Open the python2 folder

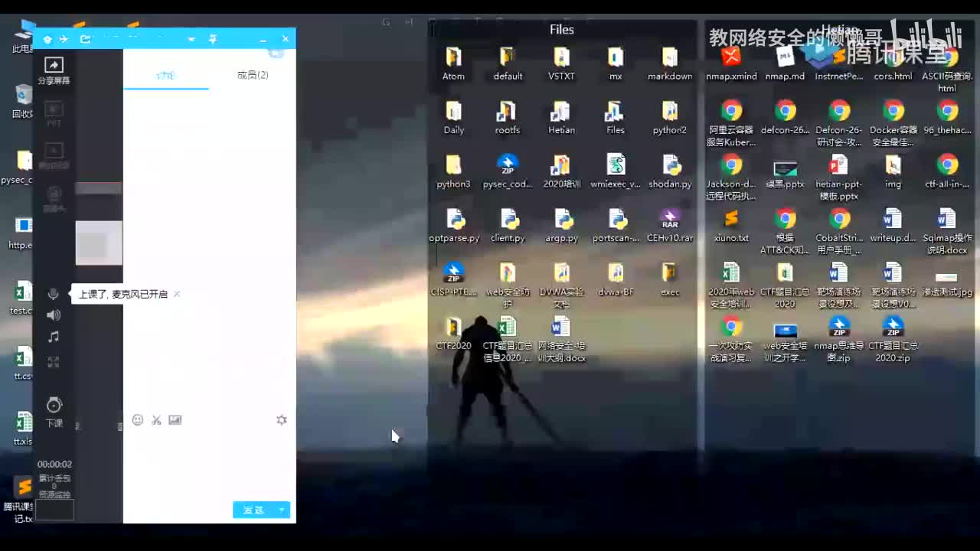[x=670, y=119]
